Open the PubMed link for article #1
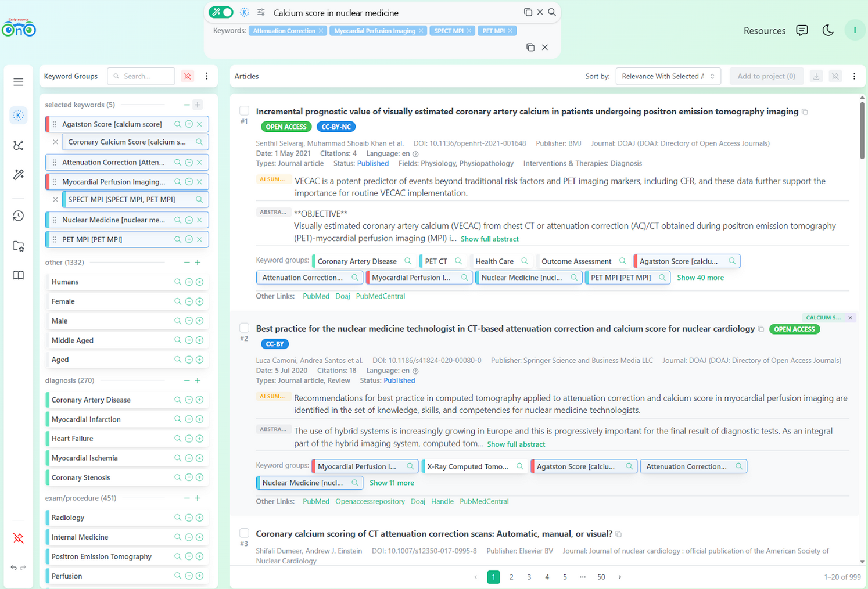 (x=315, y=296)
